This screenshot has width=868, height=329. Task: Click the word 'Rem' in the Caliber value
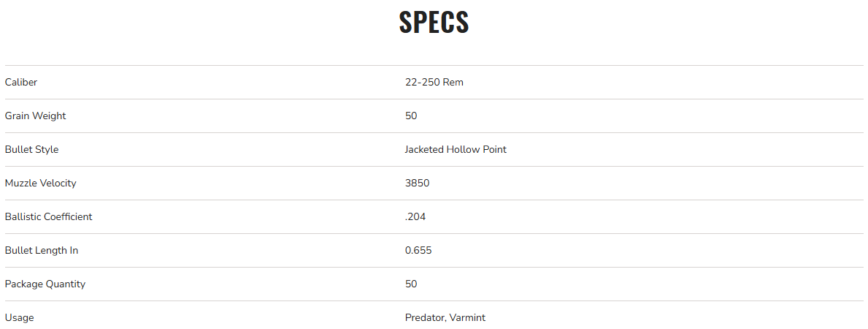click(453, 82)
